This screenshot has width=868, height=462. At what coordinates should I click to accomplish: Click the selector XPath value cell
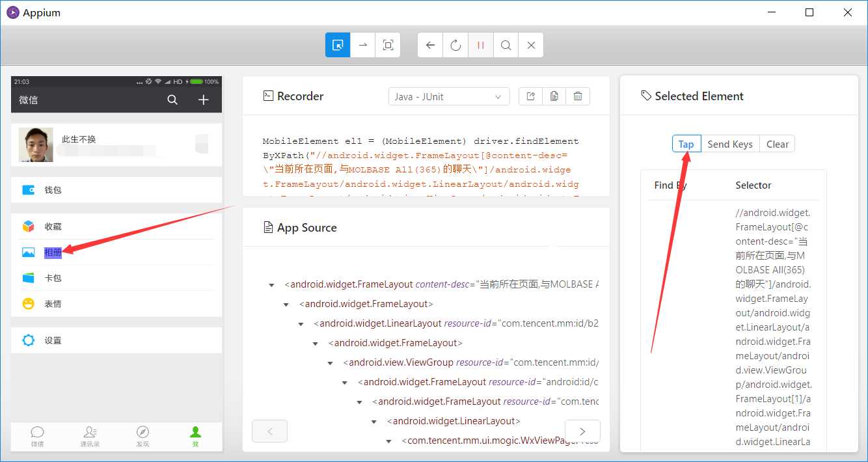click(774, 327)
